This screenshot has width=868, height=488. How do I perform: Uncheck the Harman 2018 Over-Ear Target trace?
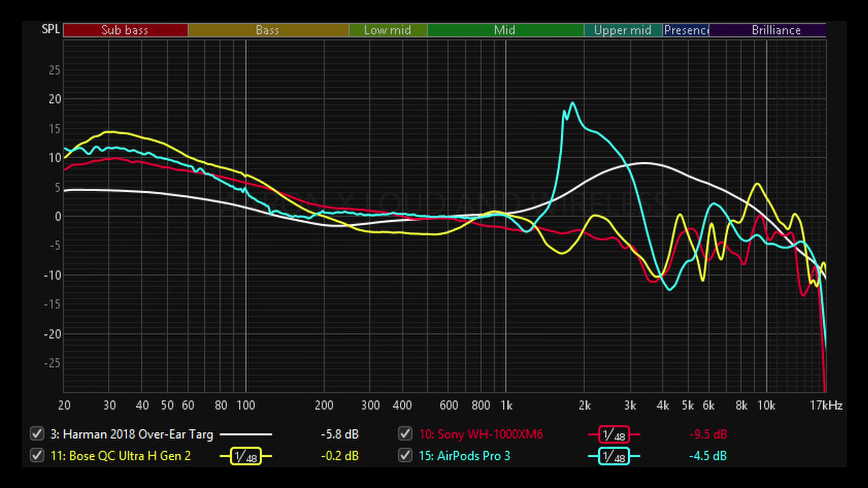click(x=37, y=434)
